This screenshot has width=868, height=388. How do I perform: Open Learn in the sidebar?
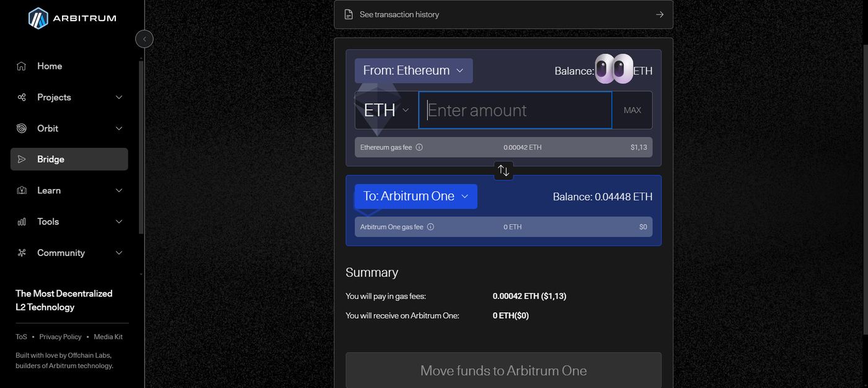pyautogui.click(x=69, y=190)
